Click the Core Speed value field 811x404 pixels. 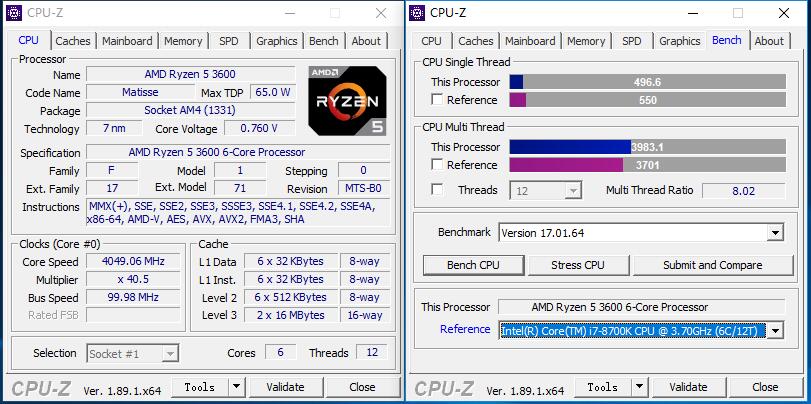[133, 261]
